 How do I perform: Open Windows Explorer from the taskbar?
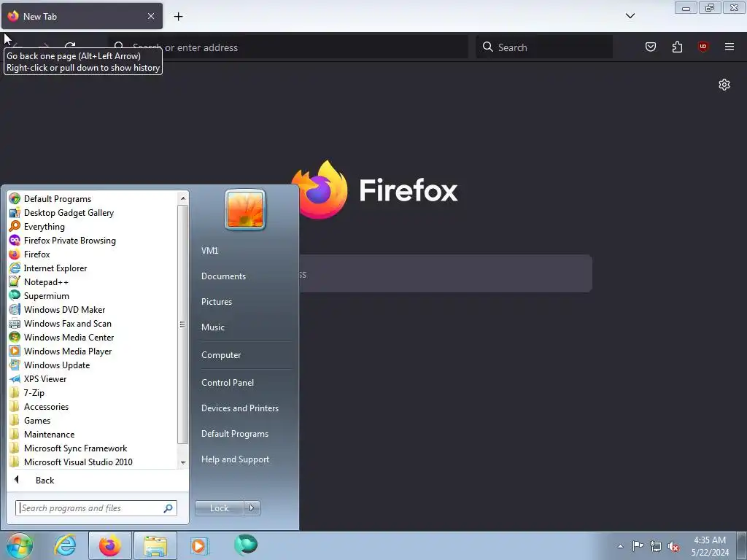[x=155, y=545]
